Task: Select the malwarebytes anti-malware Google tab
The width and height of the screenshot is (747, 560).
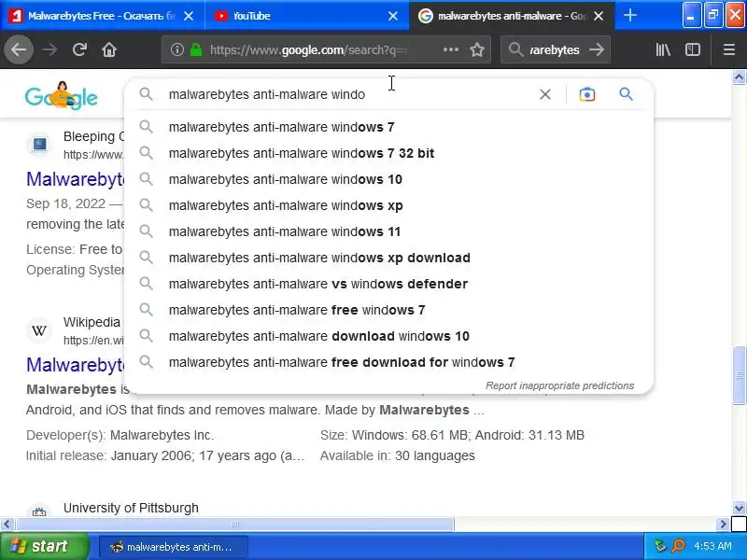Action: click(512, 16)
